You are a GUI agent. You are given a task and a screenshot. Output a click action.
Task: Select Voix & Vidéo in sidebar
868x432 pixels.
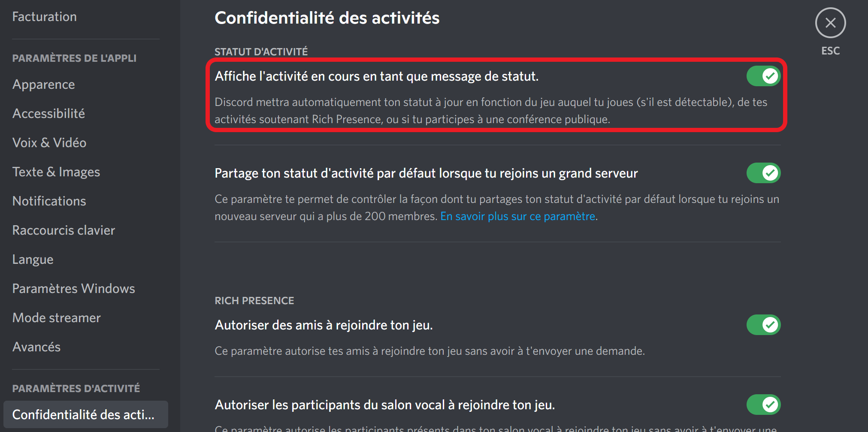coord(49,143)
